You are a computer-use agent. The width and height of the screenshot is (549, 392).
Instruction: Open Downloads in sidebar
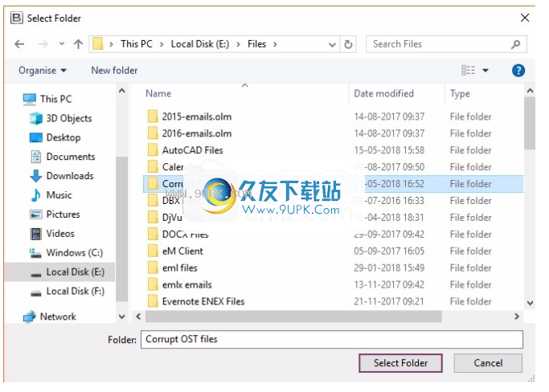(x=62, y=176)
